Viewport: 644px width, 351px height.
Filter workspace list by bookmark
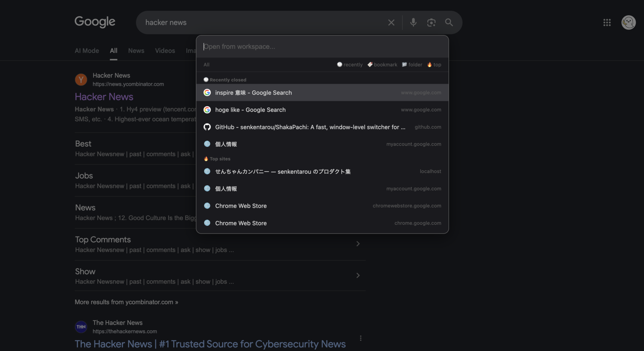click(382, 65)
